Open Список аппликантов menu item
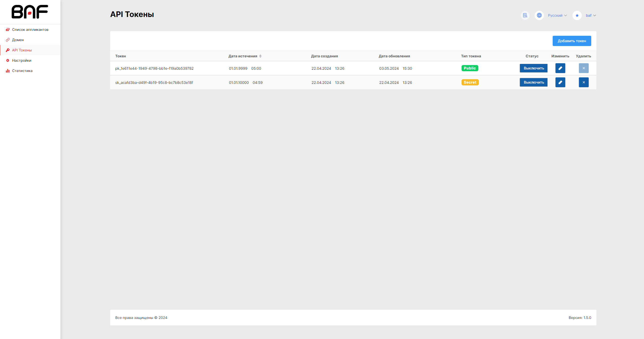 coord(30,30)
